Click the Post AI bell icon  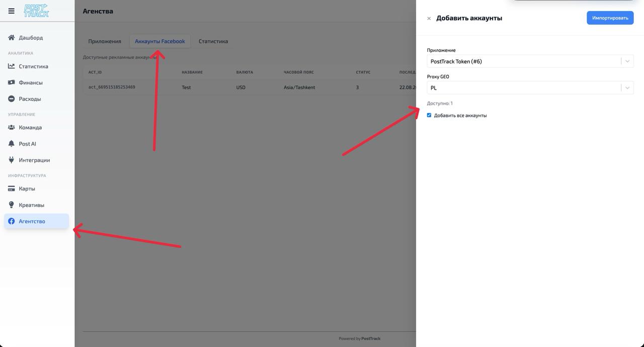coord(11,143)
